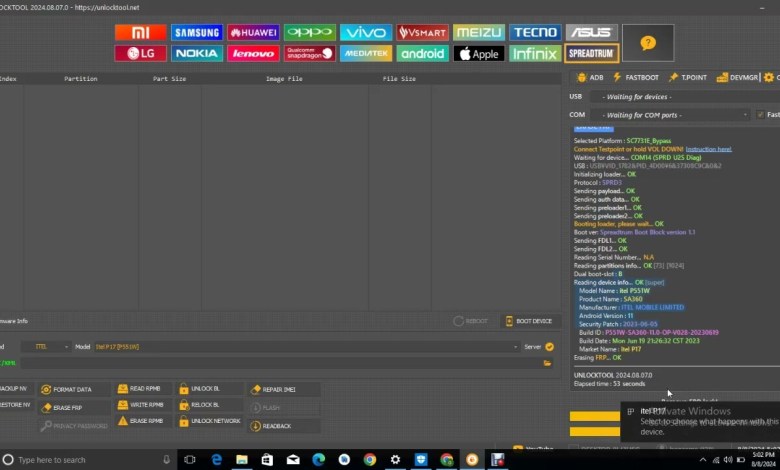Click the FORMAT DATA button
This screenshot has width=780, height=470.
pos(74,389)
